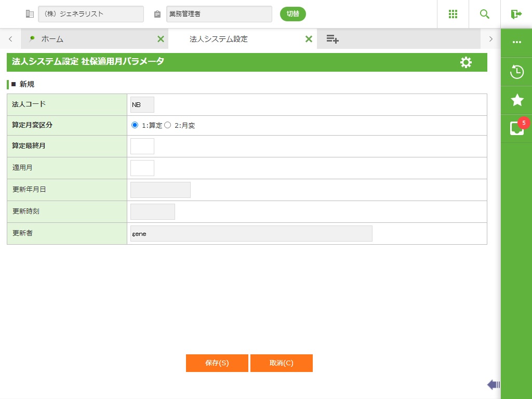Open the history clock icon in sidebar

517,72
